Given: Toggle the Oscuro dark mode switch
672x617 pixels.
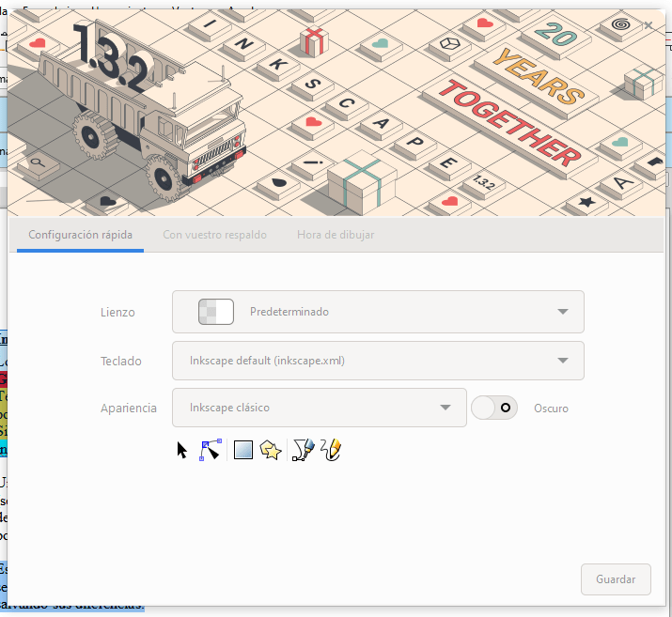Looking at the screenshot, I should 494,408.
